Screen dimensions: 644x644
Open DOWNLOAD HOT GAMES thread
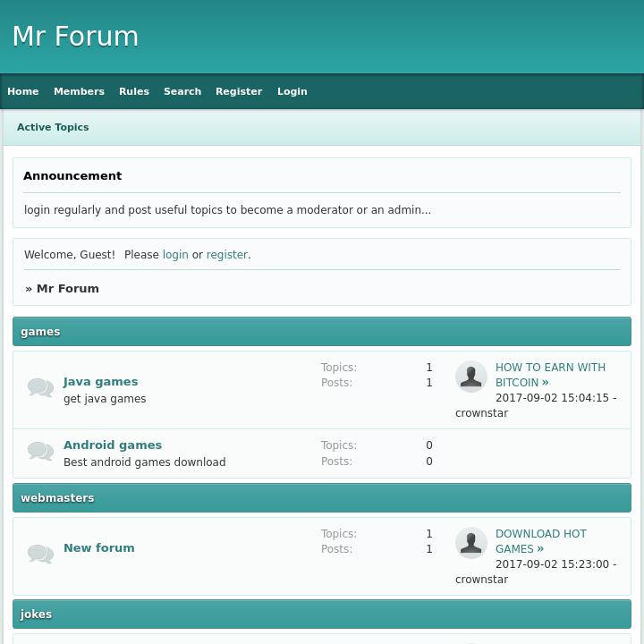[540, 541]
